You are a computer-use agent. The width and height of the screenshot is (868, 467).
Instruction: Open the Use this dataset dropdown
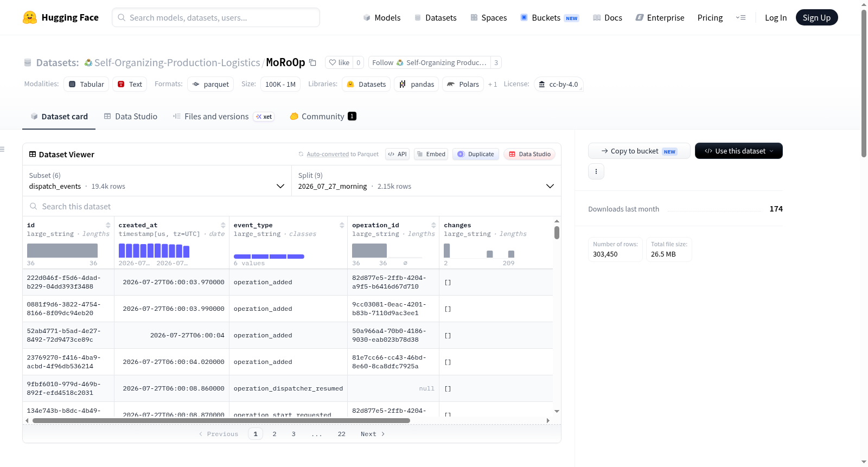point(739,151)
